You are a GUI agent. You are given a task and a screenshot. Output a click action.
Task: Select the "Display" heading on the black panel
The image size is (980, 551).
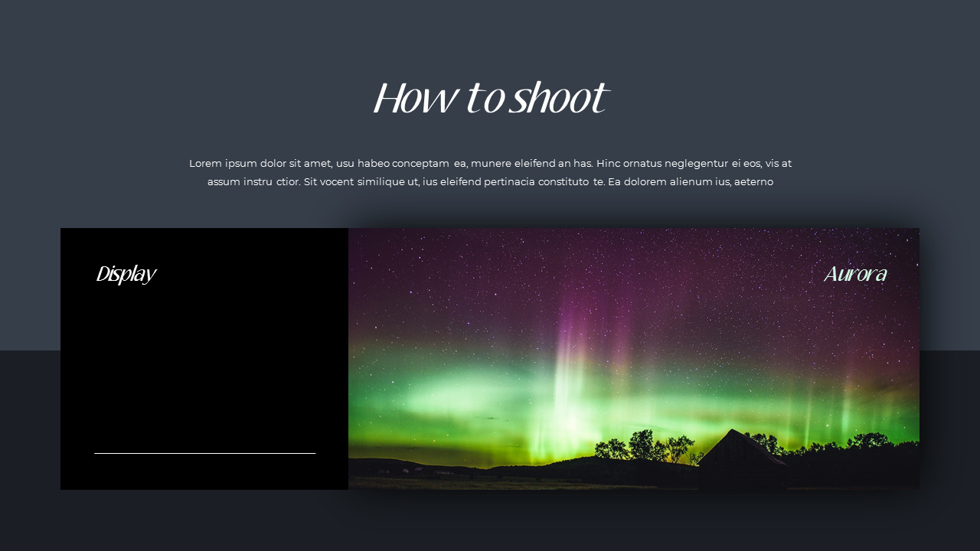126,273
